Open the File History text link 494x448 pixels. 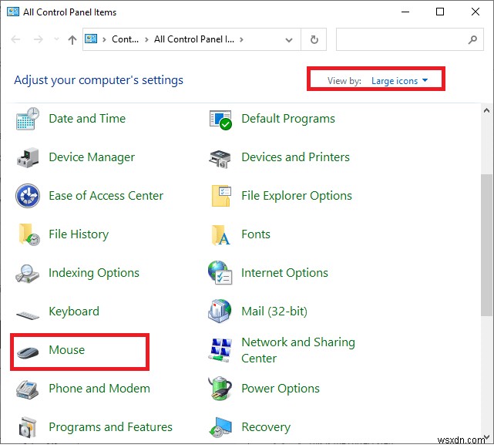coord(79,234)
